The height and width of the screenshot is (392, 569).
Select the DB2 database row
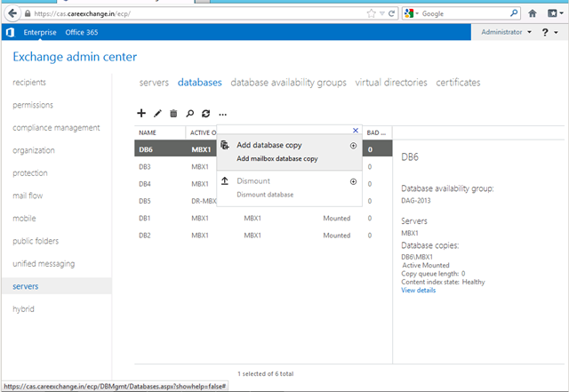[x=263, y=236]
